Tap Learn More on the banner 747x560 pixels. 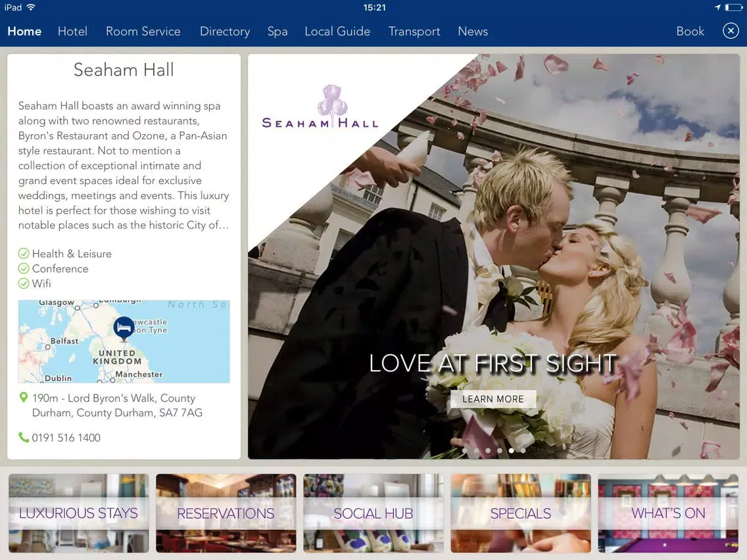[493, 399]
